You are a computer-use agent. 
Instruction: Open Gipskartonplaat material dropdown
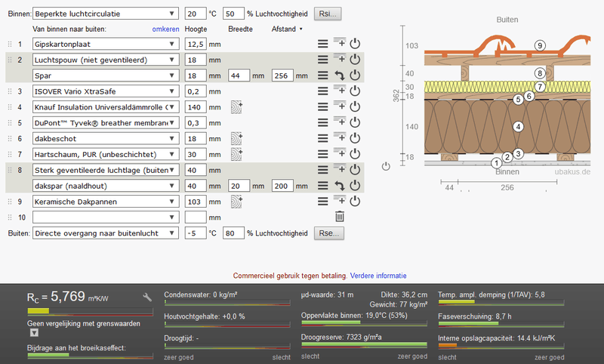click(106, 45)
